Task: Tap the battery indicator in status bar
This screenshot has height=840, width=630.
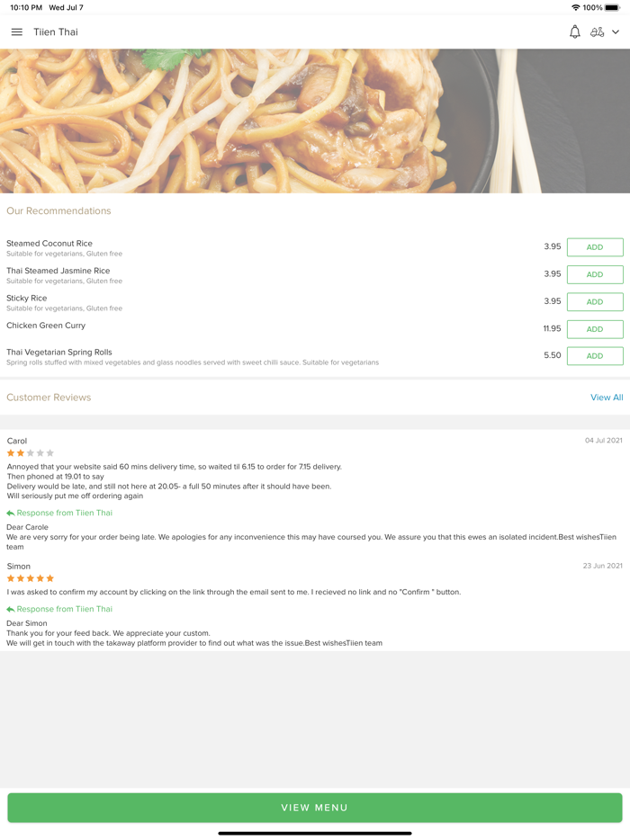Action: (612, 7)
